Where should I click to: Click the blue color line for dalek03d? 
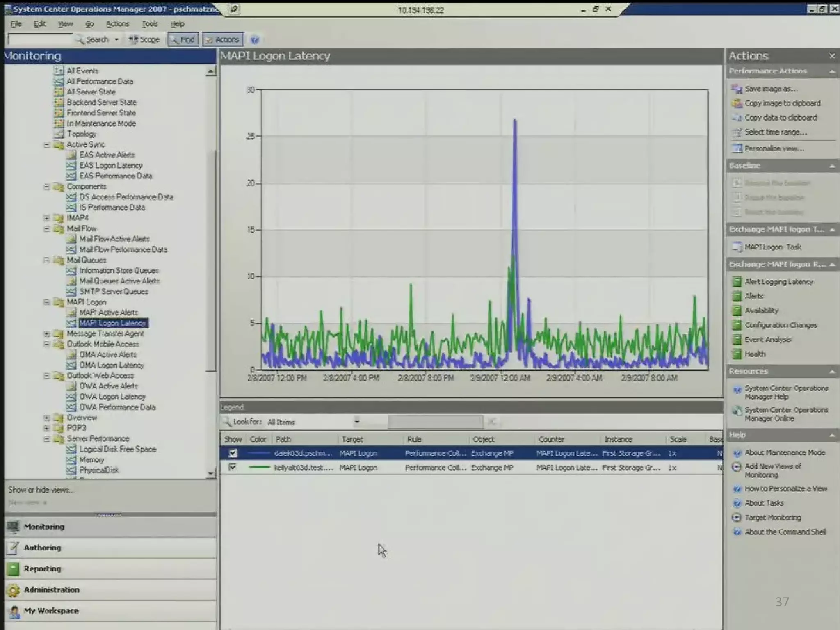pos(259,453)
